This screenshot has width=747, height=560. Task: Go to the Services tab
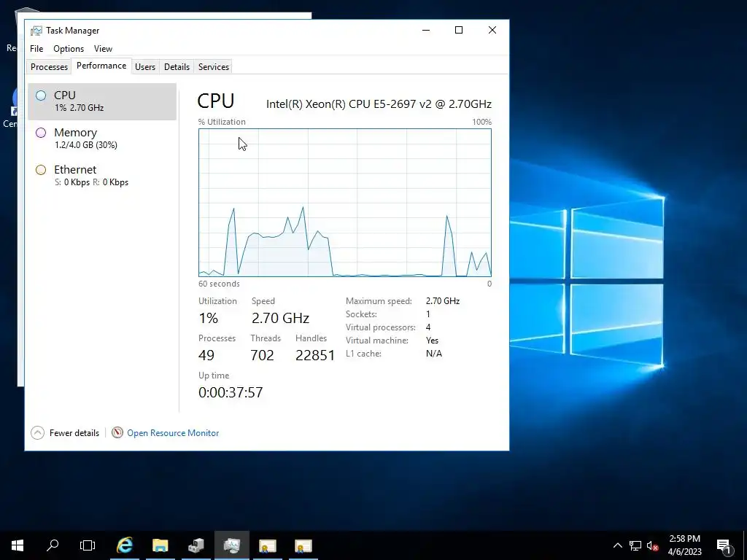coord(214,66)
